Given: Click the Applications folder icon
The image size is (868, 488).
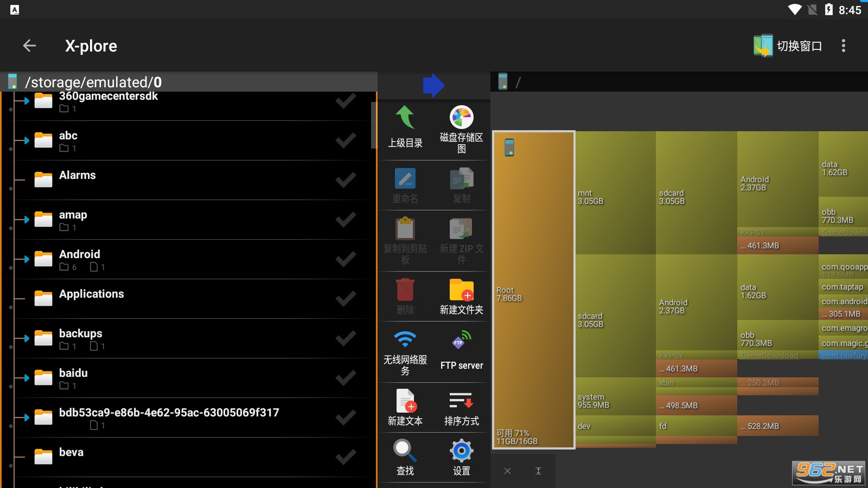Looking at the screenshot, I should point(43,298).
